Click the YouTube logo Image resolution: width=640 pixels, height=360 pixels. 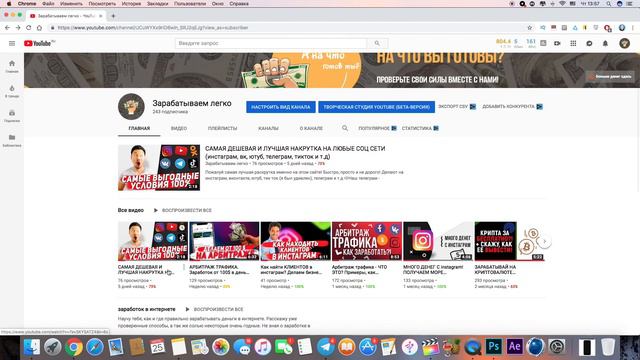coord(39,43)
